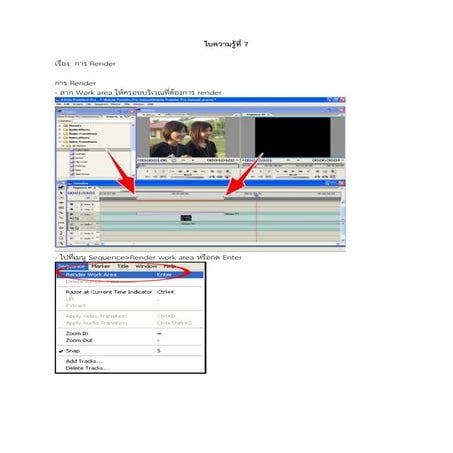Toggle eye visibility for Video 1 track
Screen dimensions: 453x453
(x=71, y=214)
